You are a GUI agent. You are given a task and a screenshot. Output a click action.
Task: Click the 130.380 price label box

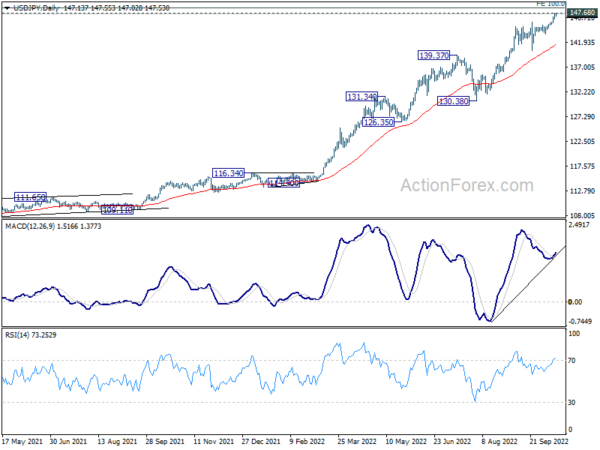pyautogui.click(x=453, y=101)
